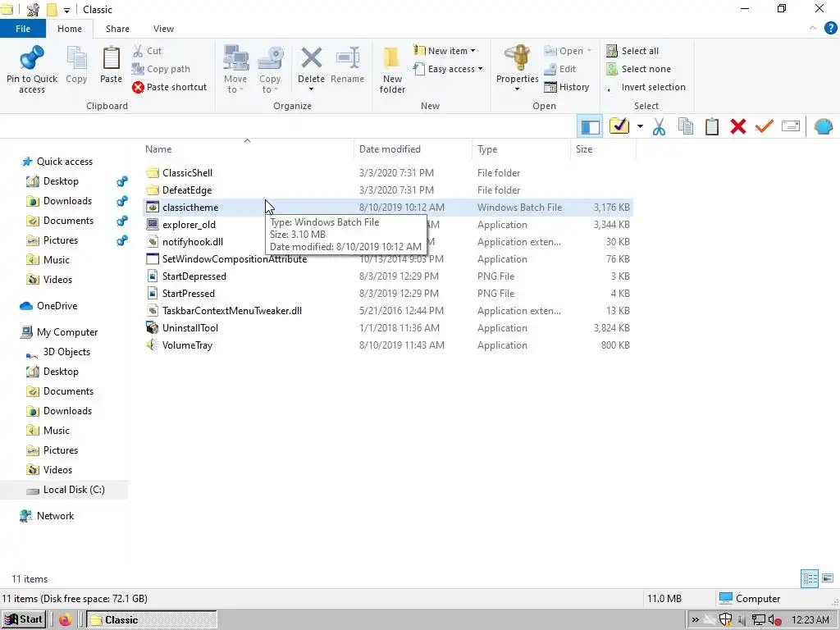840x630 pixels.
Task: Select My Computer in navigation tree
Action: click(x=67, y=332)
